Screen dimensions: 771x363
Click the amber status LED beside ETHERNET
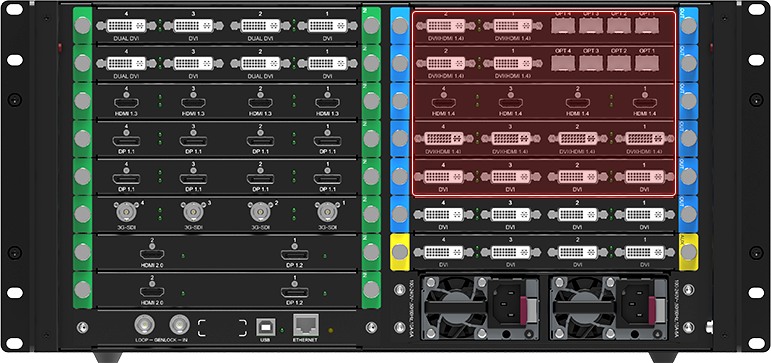[x=330, y=330]
